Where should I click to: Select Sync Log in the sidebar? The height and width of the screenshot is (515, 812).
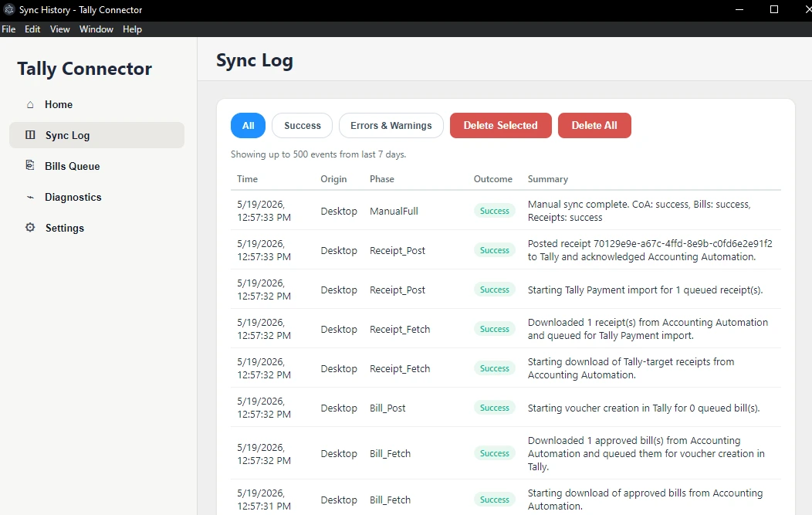tap(96, 135)
